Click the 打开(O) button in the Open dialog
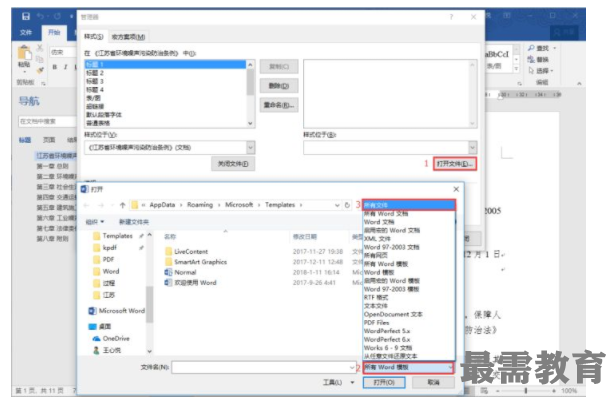The height and width of the screenshot is (407, 612). click(384, 382)
